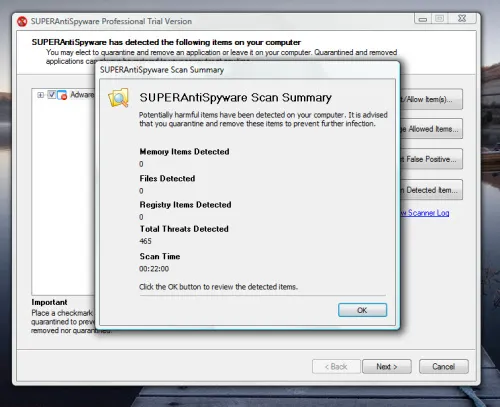Click the Total Threats Detected heading
Image resolution: width=500 pixels, height=407 pixels.
tap(184, 229)
